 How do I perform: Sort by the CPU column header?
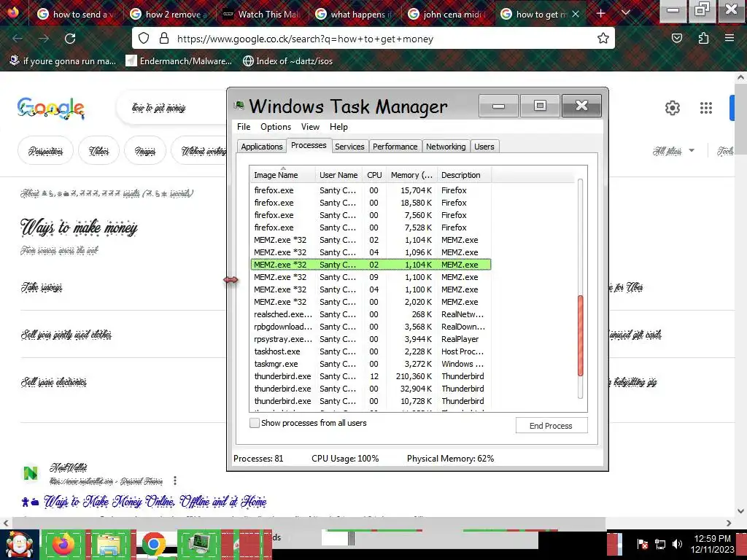click(x=374, y=175)
